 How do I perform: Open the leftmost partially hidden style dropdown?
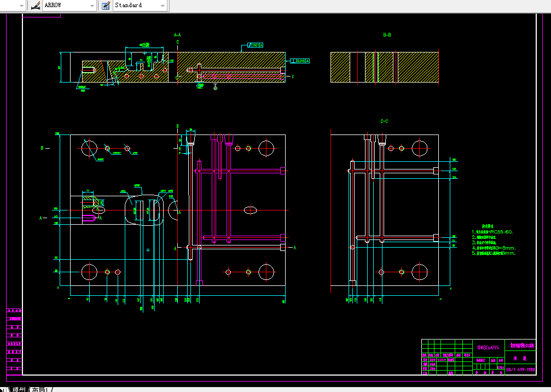point(21,5)
